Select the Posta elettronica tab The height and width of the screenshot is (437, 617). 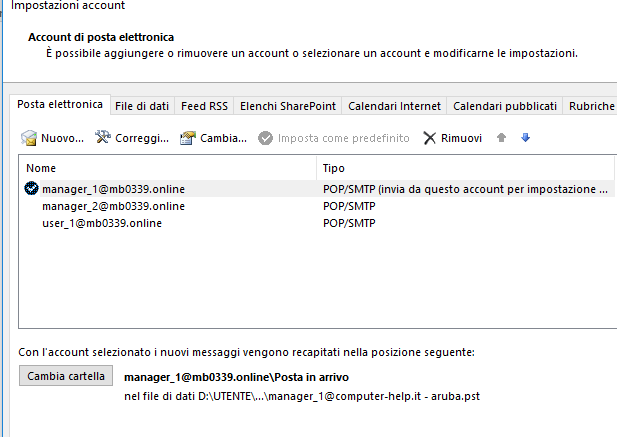coord(60,104)
